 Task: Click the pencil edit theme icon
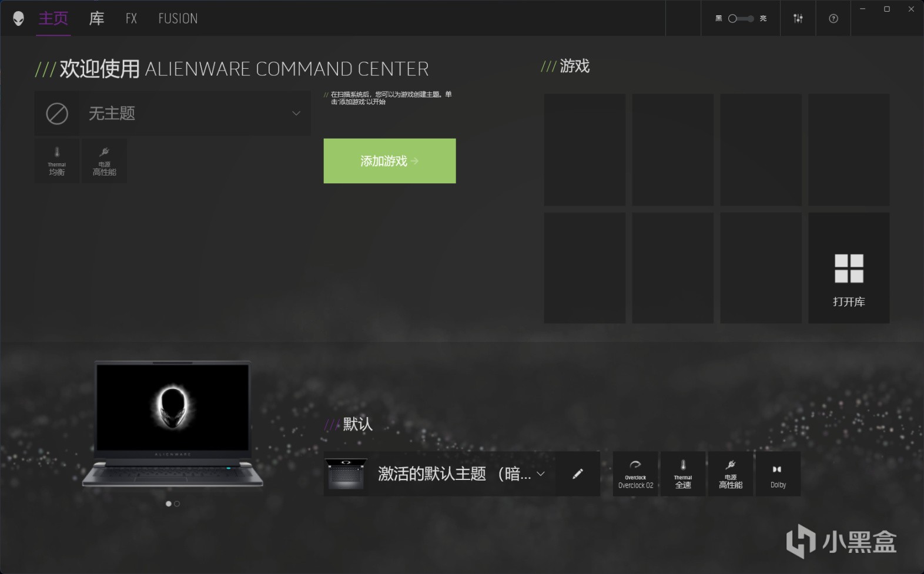pos(578,474)
